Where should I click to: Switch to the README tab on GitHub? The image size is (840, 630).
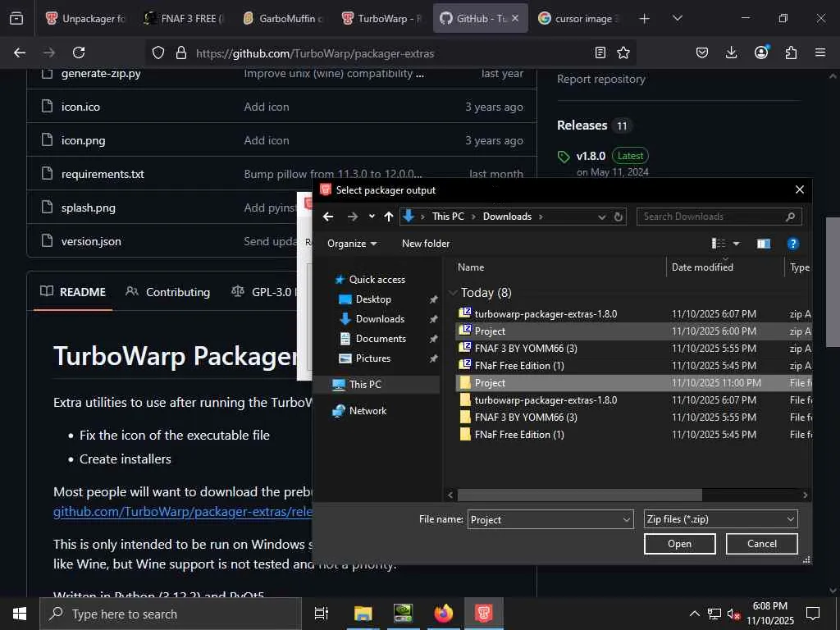point(73,292)
